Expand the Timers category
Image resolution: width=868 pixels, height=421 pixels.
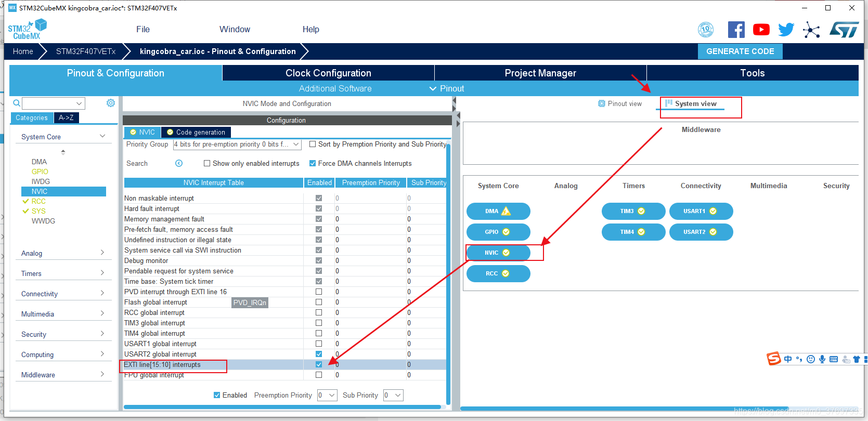pos(63,273)
